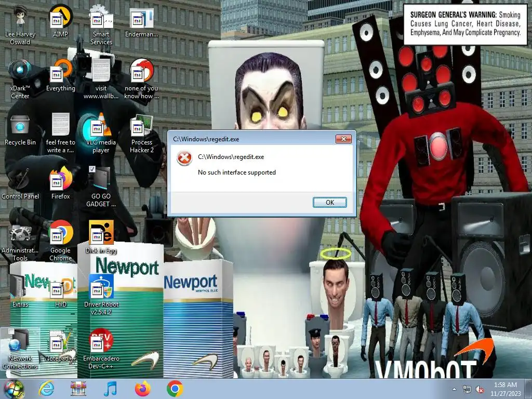Select the GO GO GADGET desktop icon

point(101,187)
